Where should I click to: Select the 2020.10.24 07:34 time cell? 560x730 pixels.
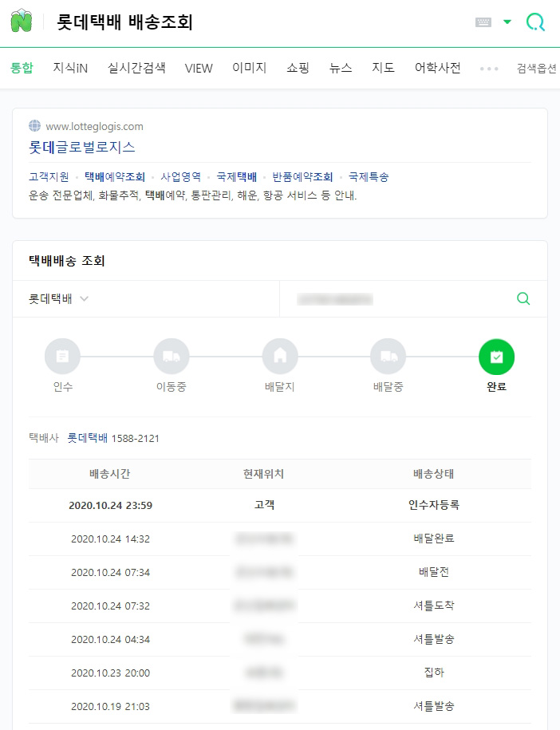[110, 573]
